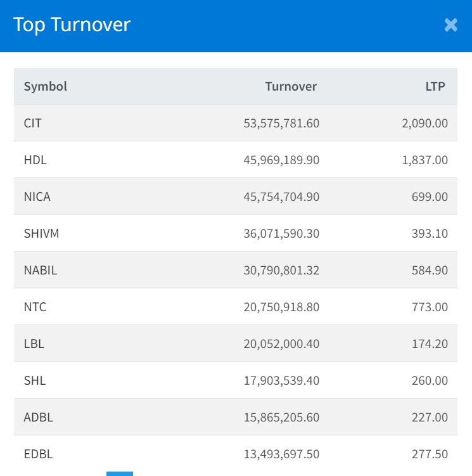Select turnover value 15,865,205.60
This screenshot has height=476, width=472.
pos(281,417)
